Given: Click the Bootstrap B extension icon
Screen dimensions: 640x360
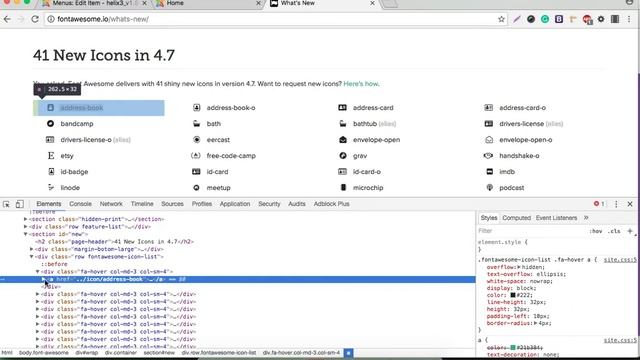Looking at the screenshot, I should pos(559,19).
